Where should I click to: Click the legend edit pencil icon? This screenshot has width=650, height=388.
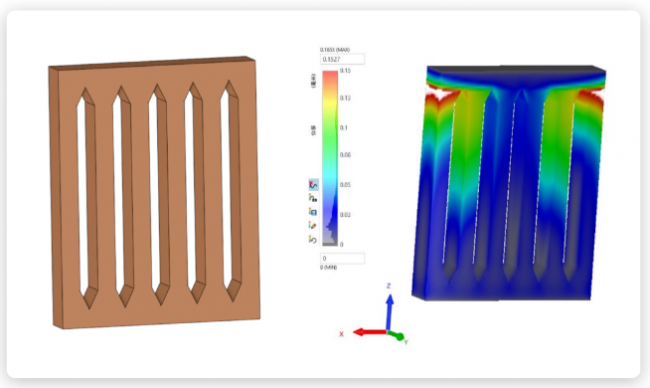coord(313,226)
